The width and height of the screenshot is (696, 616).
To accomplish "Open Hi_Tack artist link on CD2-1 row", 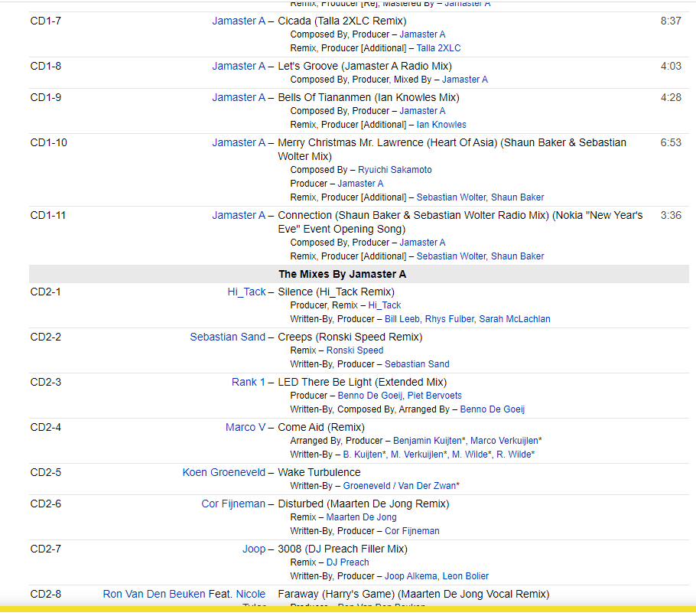I will tap(246, 292).
